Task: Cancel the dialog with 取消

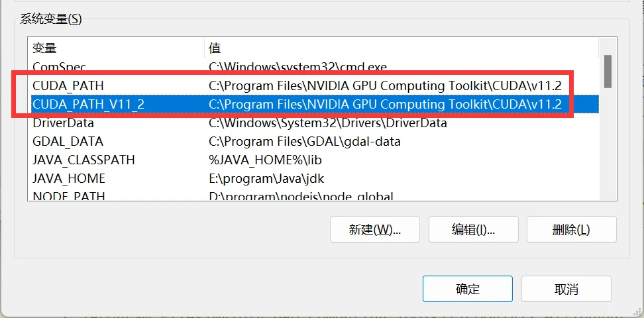Action: click(566, 289)
